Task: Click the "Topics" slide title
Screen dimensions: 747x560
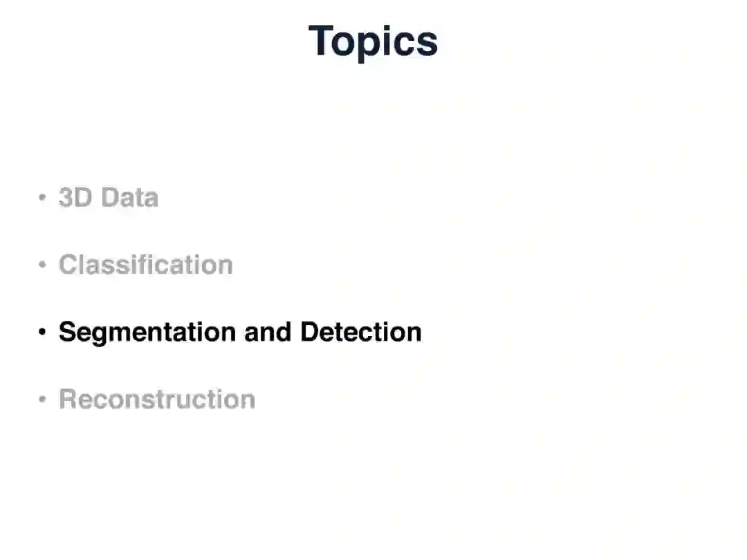Action: pyautogui.click(x=373, y=41)
